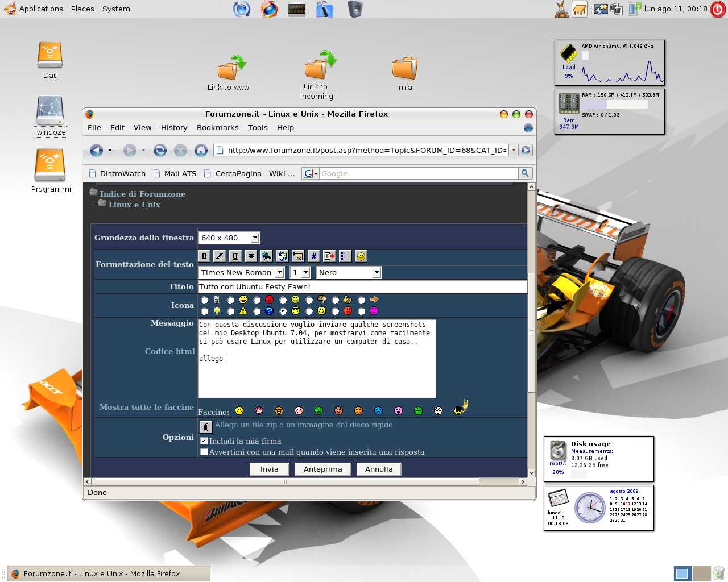Open the 'Mostra tutte le faccine' link

coord(147,407)
